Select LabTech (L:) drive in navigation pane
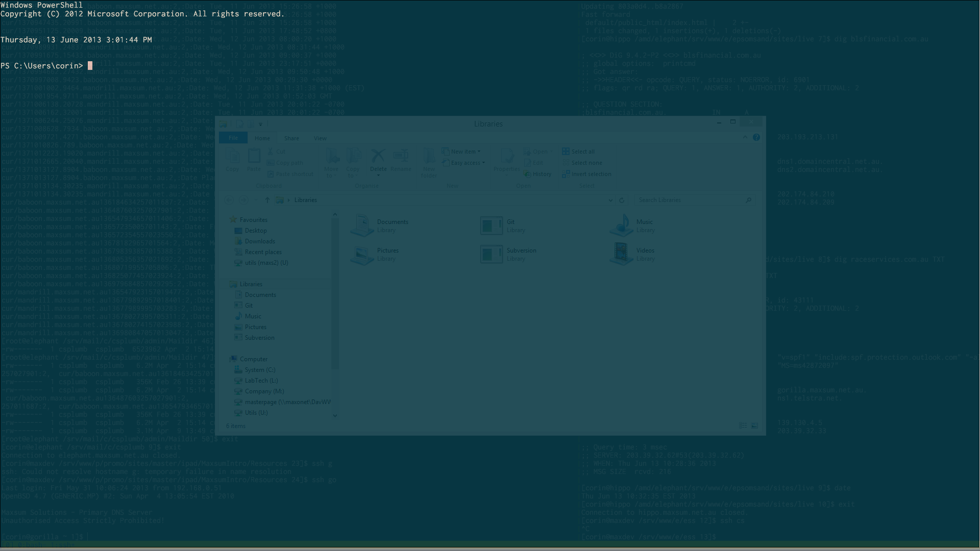Viewport: 980px width, 551px height. [x=256, y=381]
